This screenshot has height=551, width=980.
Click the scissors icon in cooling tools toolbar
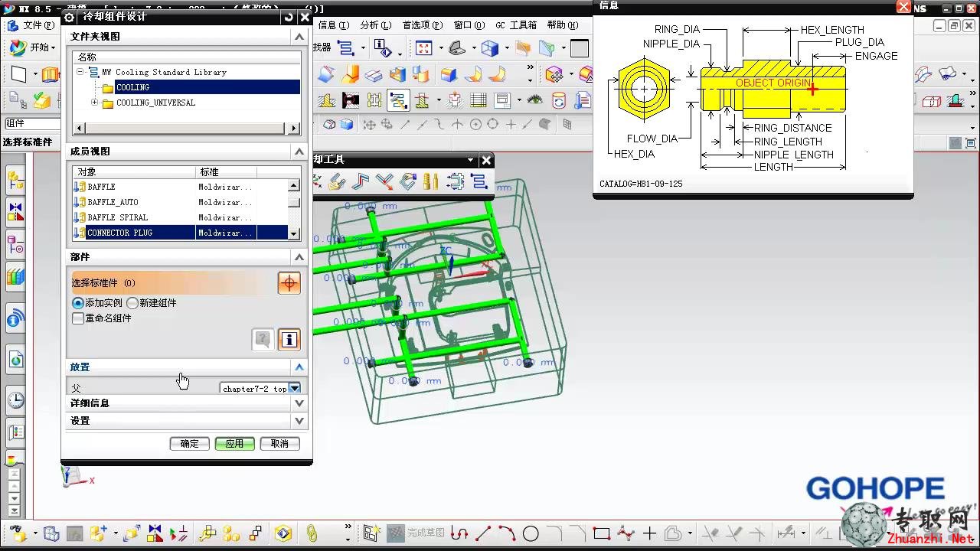384,181
